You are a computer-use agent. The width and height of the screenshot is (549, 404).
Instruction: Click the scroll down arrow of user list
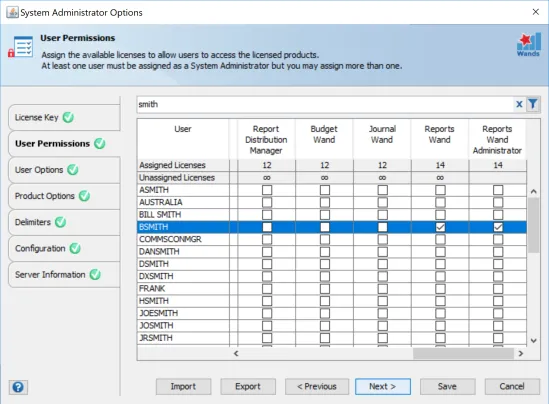pyautogui.click(x=534, y=340)
